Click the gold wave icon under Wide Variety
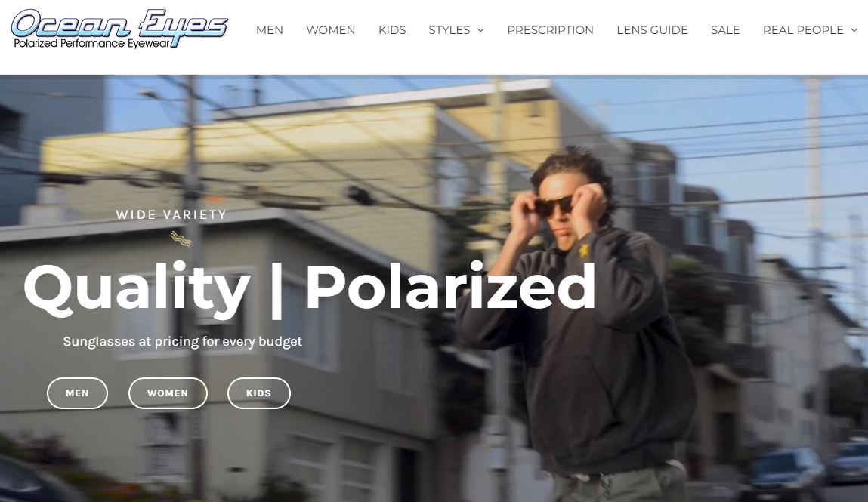The width and height of the screenshot is (868, 502). tap(181, 239)
